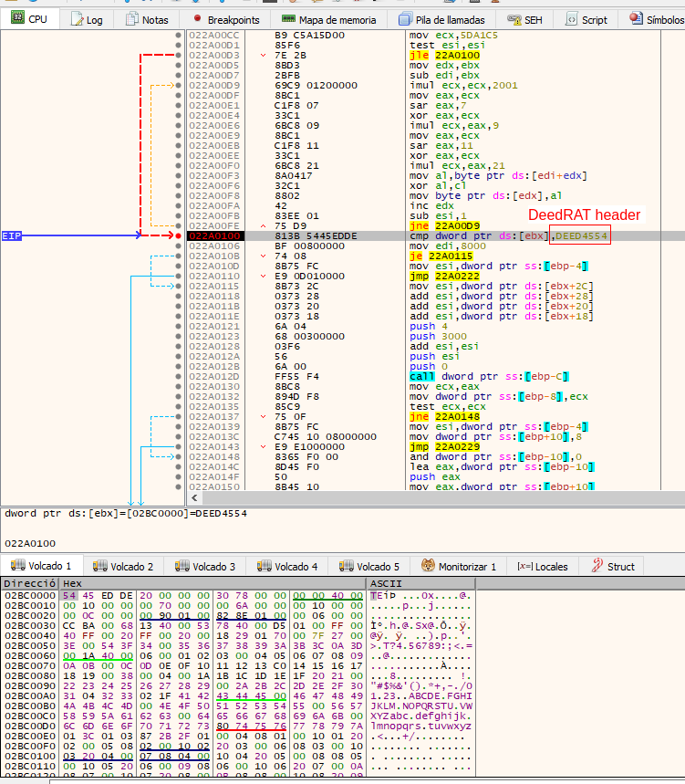Select the highlighted byte 54 in dump
This screenshot has height=784, width=685.
tap(69, 595)
